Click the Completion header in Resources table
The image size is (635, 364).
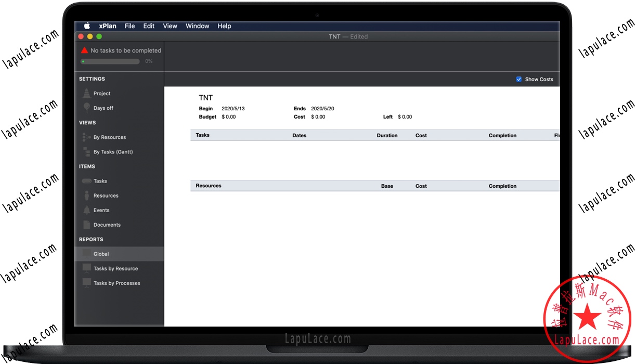[x=503, y=186]
